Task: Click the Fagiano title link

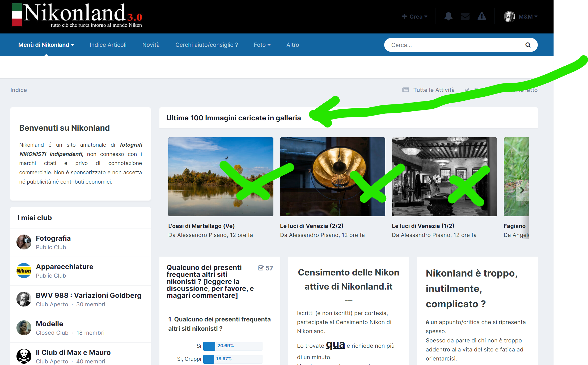Action: click(514, 226)
